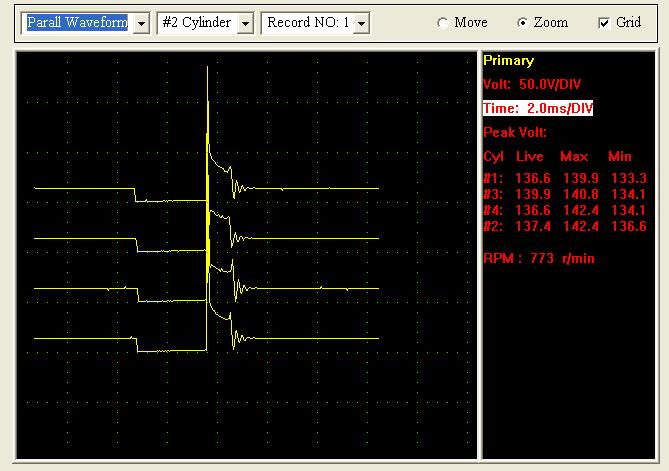
Task: Click the Volt: 50.0V/DIV setting
Action: tap(532, 84)
